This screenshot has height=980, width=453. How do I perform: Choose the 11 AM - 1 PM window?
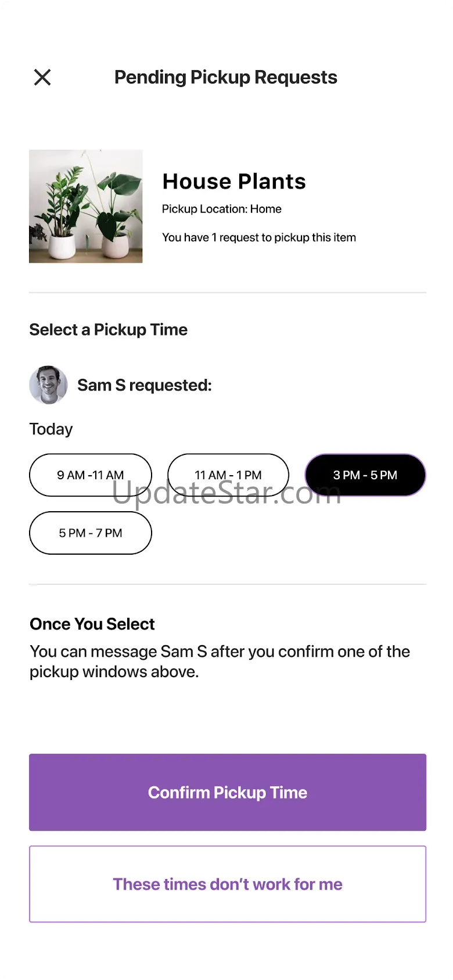(x=228, y=475)
